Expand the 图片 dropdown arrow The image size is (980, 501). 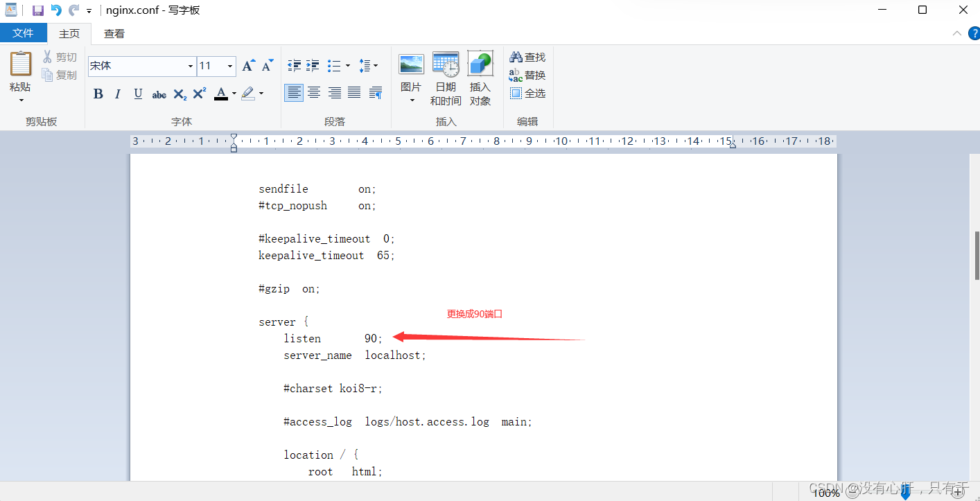412,100
